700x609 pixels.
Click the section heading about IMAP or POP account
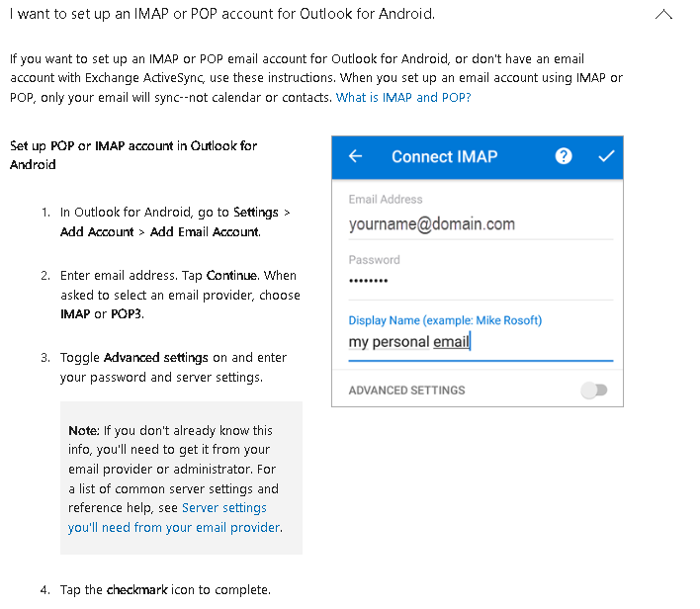[x=222, y=14]
